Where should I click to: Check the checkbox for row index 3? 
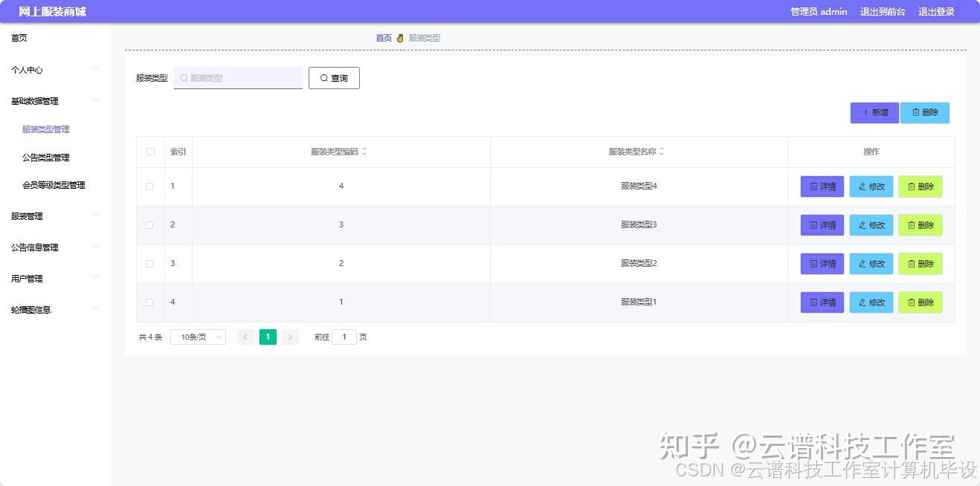click(x=149, y=264)
